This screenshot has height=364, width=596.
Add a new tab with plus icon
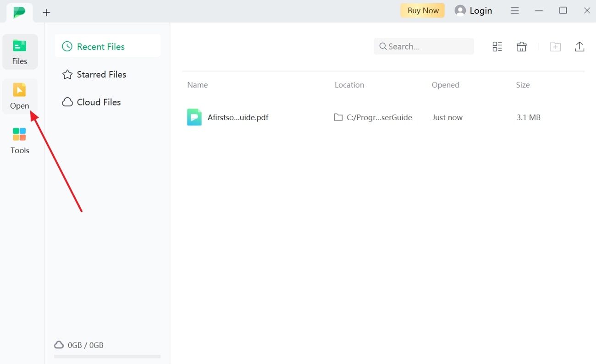(46, 13)
